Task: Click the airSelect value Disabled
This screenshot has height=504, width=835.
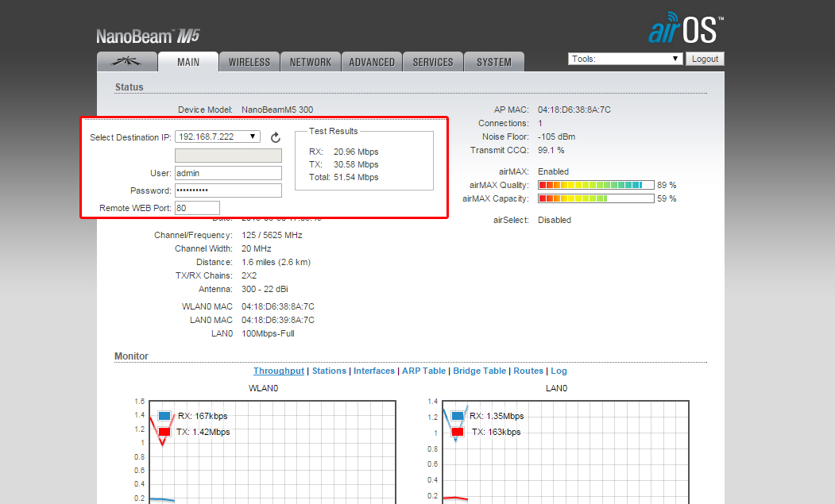Action: 555,220
